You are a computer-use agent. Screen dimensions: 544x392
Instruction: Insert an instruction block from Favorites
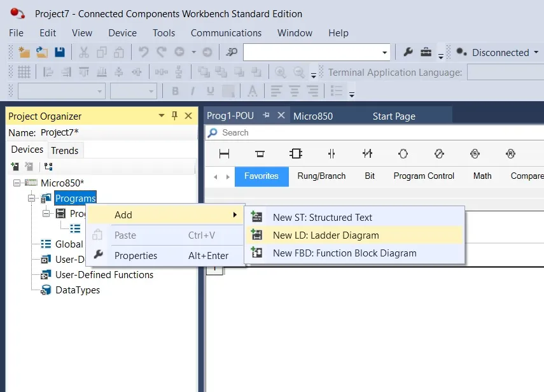(296, 153)
